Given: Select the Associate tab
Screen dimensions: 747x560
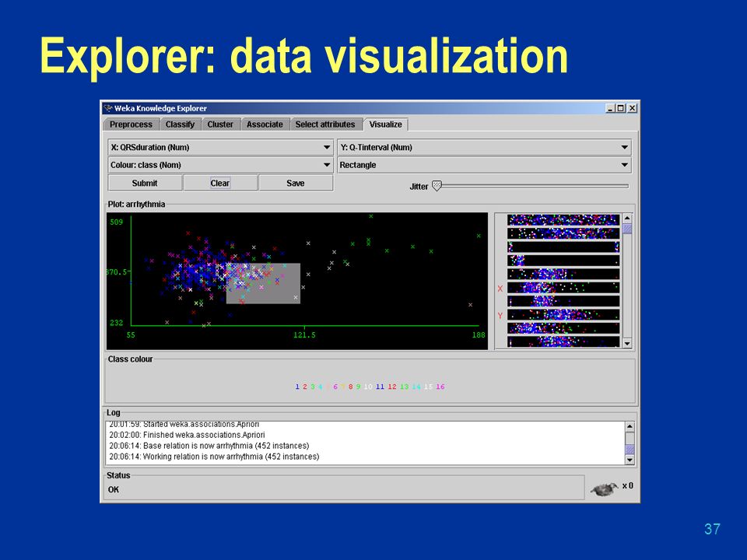Looking at the screenshot, I should (x=265, y=124).
